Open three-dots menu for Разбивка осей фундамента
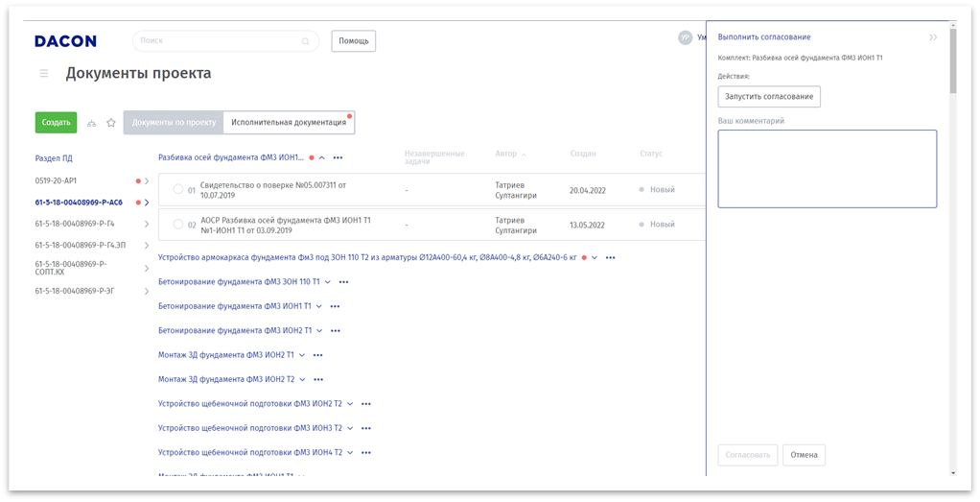 (x=338, y=157)
